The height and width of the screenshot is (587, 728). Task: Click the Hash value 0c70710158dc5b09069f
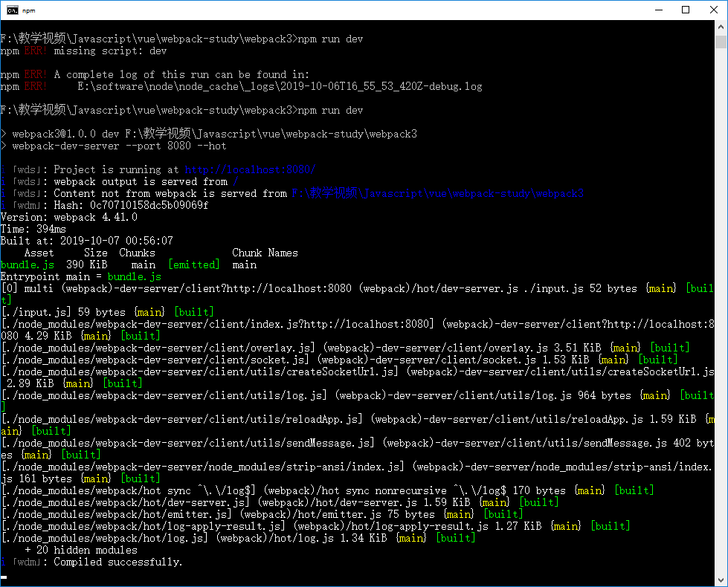click(149, 205)
